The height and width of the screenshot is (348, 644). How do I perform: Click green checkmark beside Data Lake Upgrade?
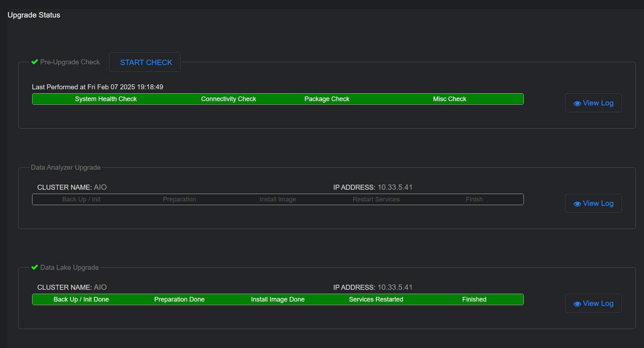point(35,267)
